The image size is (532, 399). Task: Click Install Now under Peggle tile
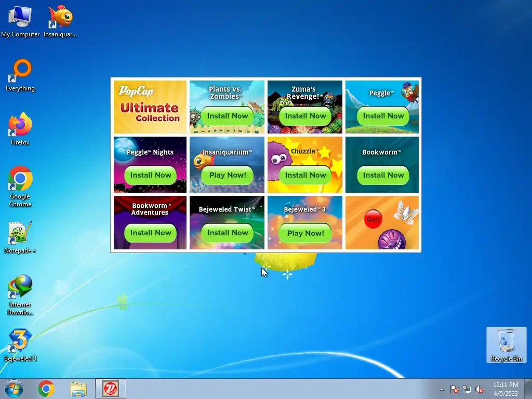tap(383, 116)
